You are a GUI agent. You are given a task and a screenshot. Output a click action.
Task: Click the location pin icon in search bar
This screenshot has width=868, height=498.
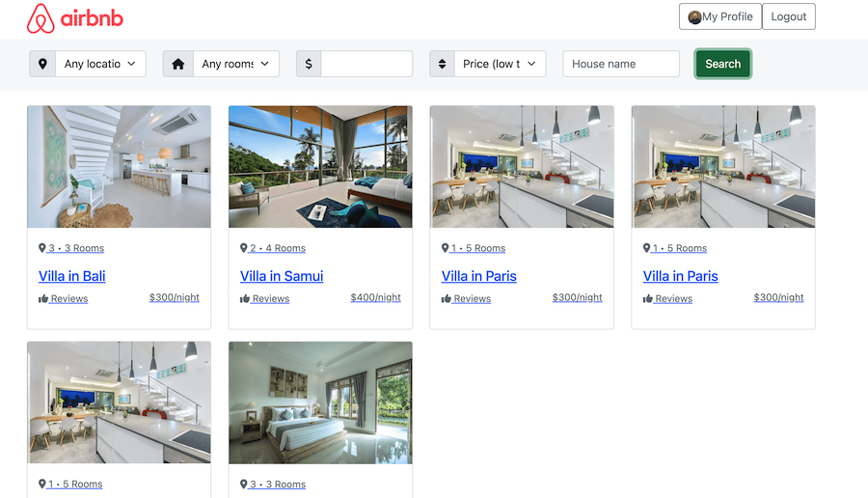[42, 64]
